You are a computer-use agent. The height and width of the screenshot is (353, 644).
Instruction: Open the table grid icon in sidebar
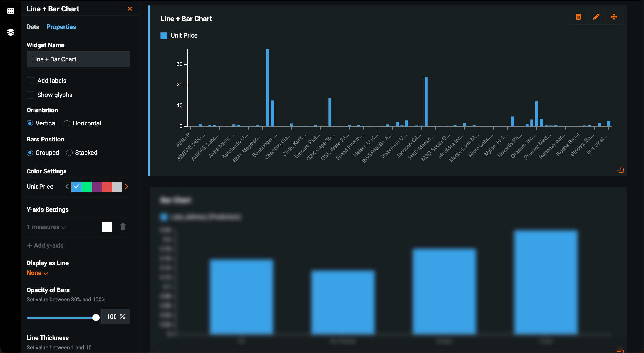click(x=11, y=11)
